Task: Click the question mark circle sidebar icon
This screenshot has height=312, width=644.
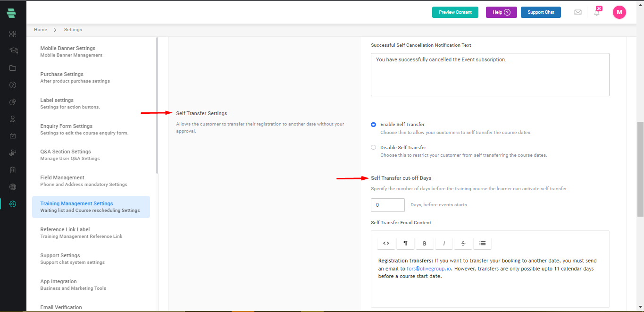Action: point(13,85)
